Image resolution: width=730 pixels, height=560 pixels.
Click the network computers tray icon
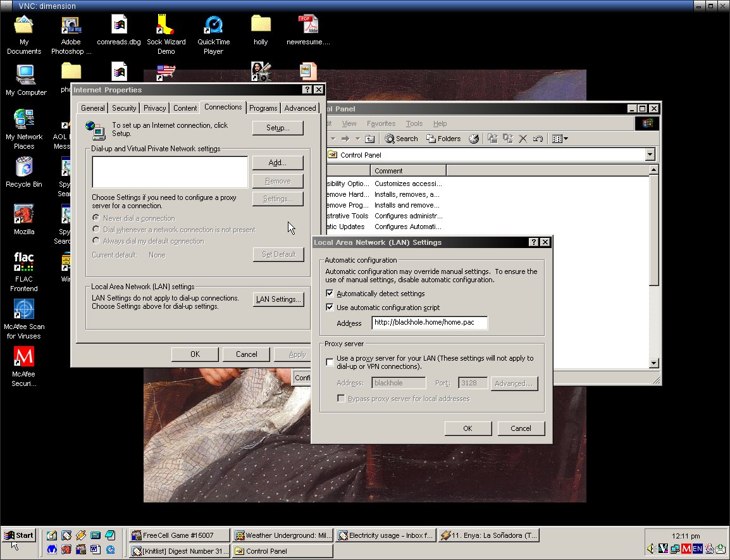click(x=674, y=549)
